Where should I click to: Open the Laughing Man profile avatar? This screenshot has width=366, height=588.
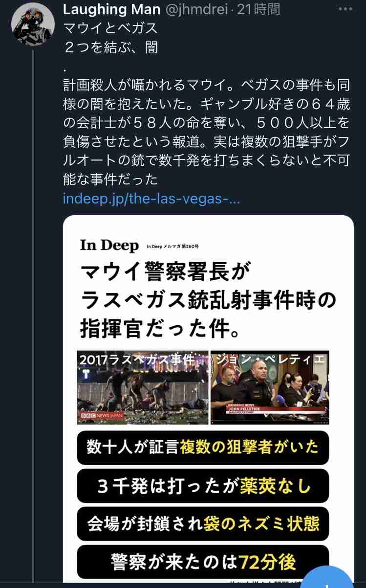point(33,24)
